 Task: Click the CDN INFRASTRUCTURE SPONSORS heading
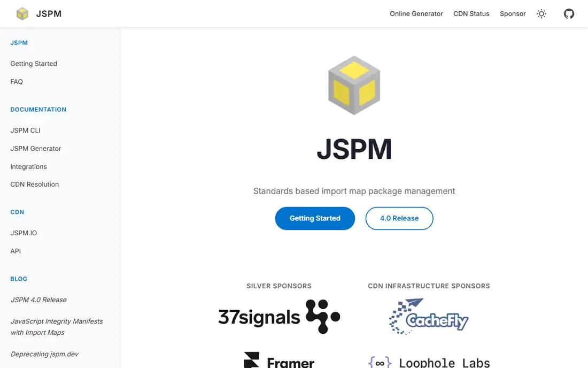coord(429,286)
